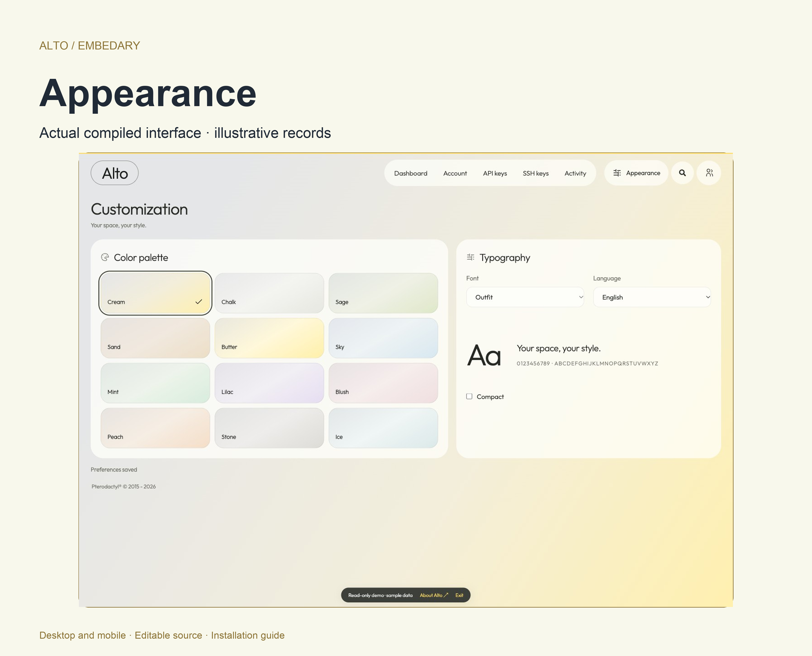Apply the Blush color palette

[x=383, y=383]
